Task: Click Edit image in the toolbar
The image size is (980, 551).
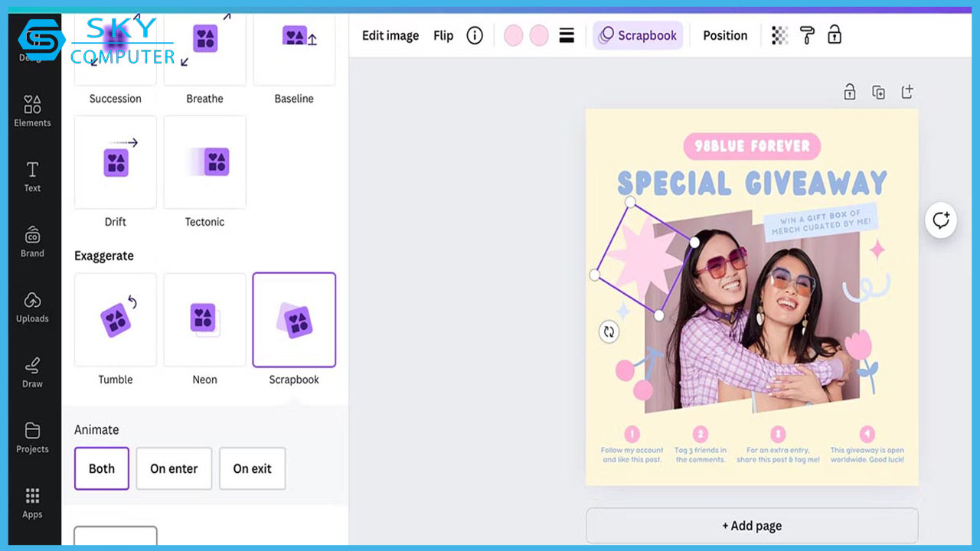Action: coord(390,35)
